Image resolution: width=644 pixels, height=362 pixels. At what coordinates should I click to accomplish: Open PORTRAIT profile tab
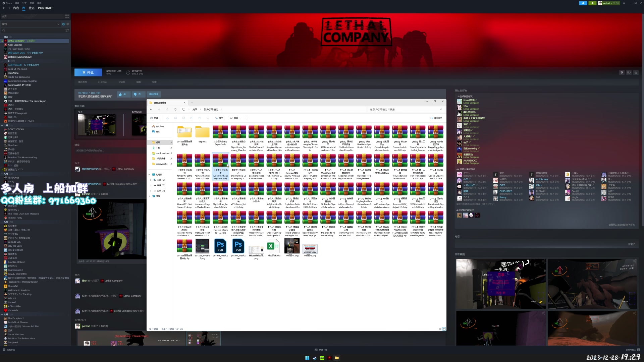45,8
